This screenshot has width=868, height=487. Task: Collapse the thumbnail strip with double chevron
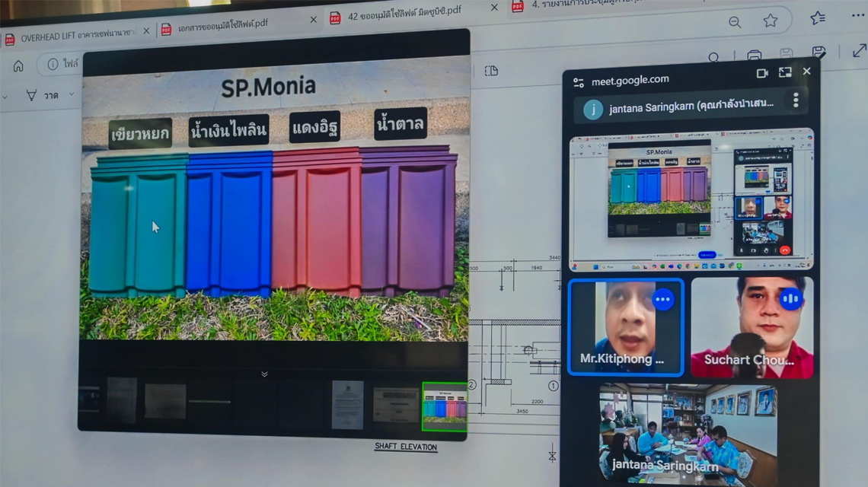tap(265, 374)
